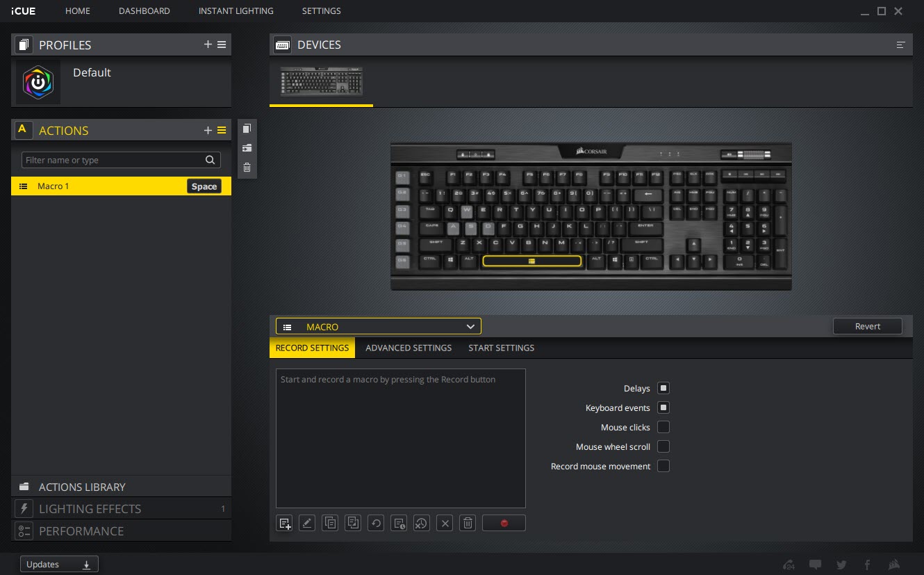Switch to the Start Settings tab
Image resolution: width=924 pixels, height=575 pixels.
(502, 348)
